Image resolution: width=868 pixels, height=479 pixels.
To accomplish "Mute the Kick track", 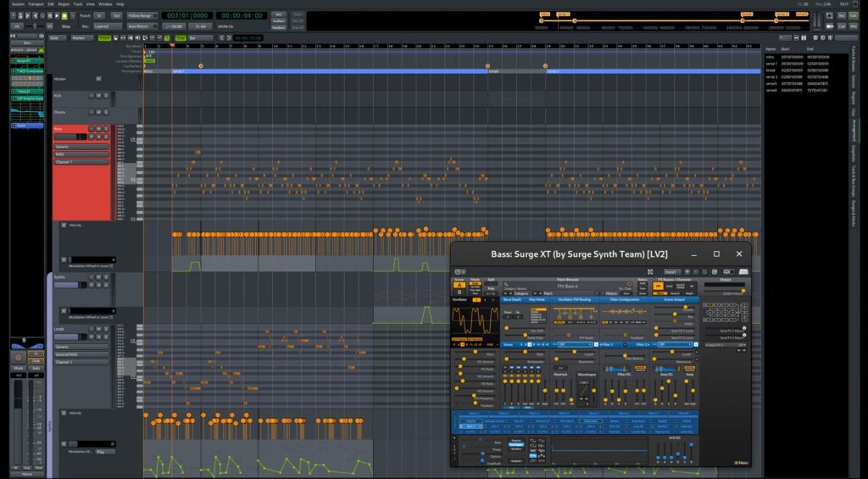I will [x=98, y=96].
